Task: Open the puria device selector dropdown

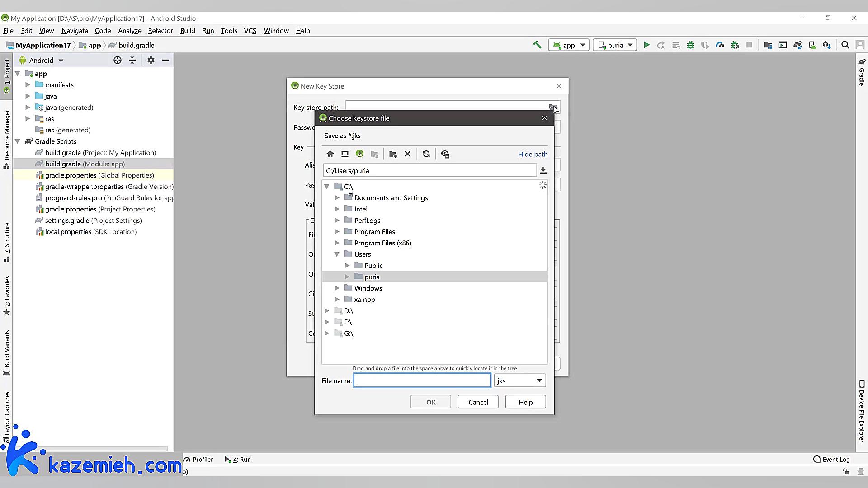Action: coord(615,45)
